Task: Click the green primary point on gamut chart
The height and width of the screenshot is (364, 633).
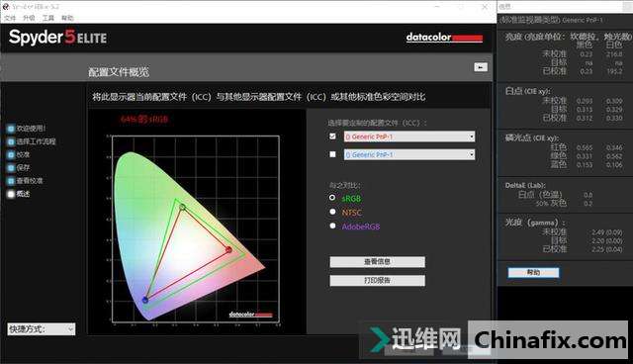Action: pyautogui.click(x=182, y=207)
